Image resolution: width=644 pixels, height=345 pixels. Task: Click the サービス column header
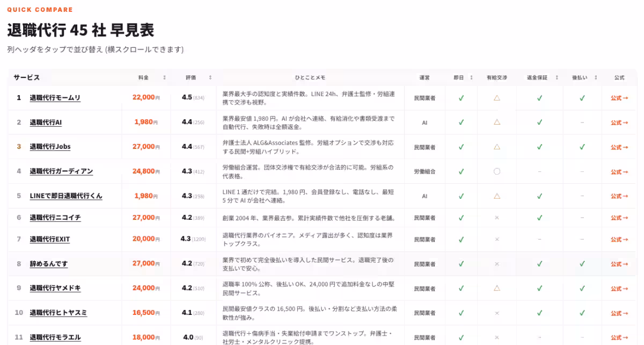coord(27,77)
